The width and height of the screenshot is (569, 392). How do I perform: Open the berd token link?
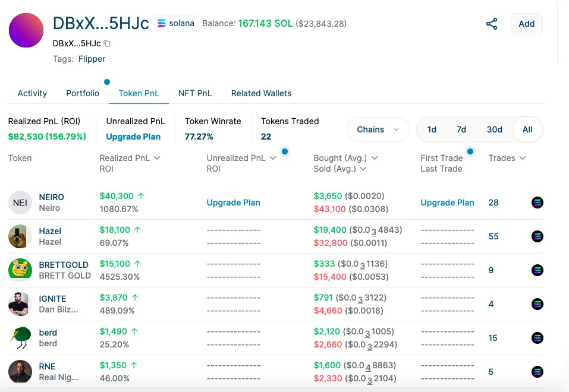48,333
